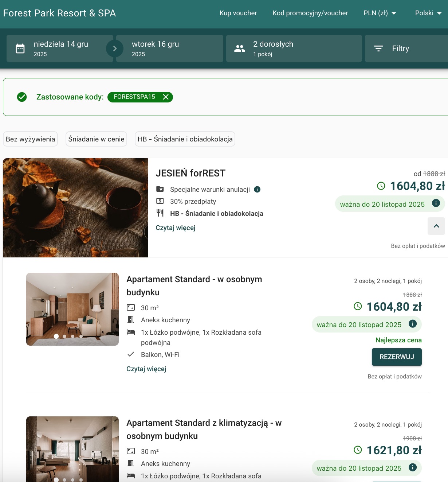
Task: Click the Apartament Standard room thumbnail photo
Action: (x=72, y=309)
